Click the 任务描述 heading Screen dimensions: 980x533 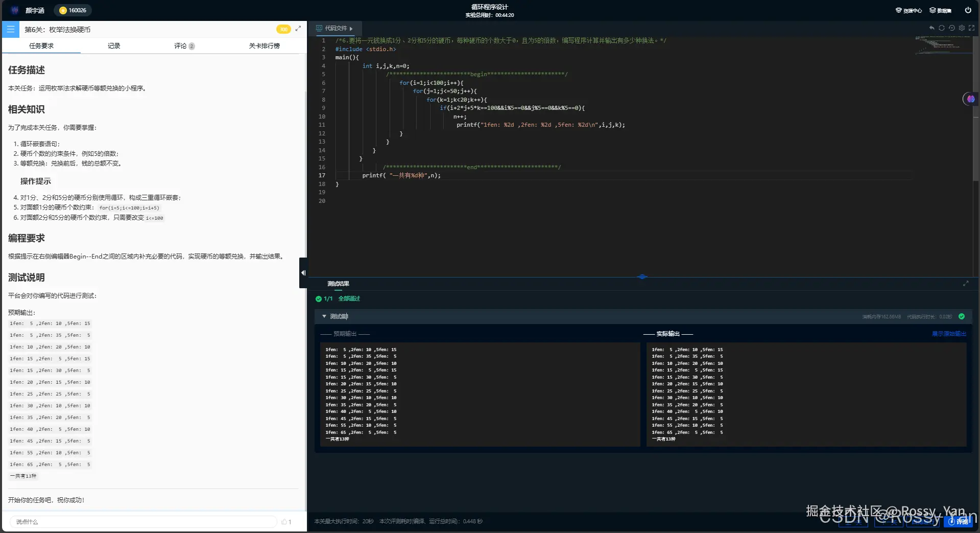(x=27, y=70)
